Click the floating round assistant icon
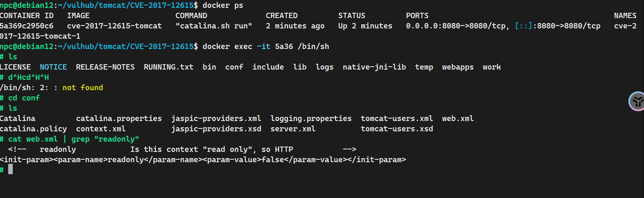Screen dimensions: 644x198 pyautogui.click(x=637, y=101)
